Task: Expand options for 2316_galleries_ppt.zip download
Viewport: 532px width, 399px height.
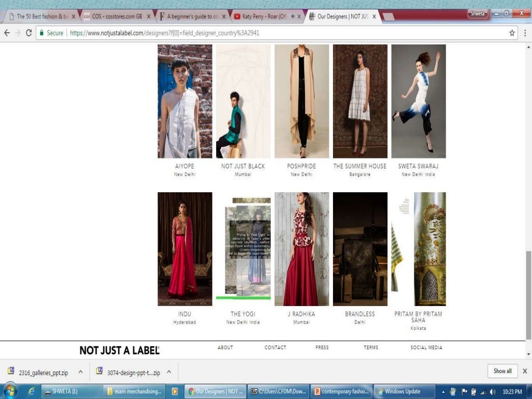Action: [81, 372]
